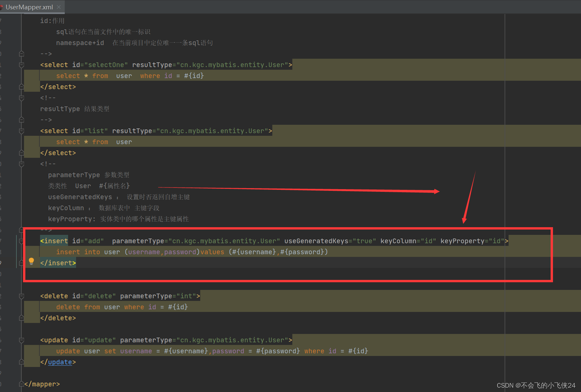Image resolution: width=581 pixels, height=392 pixels.
Task: Click #{username},#{password} values in insert
Action: [278, 252]
